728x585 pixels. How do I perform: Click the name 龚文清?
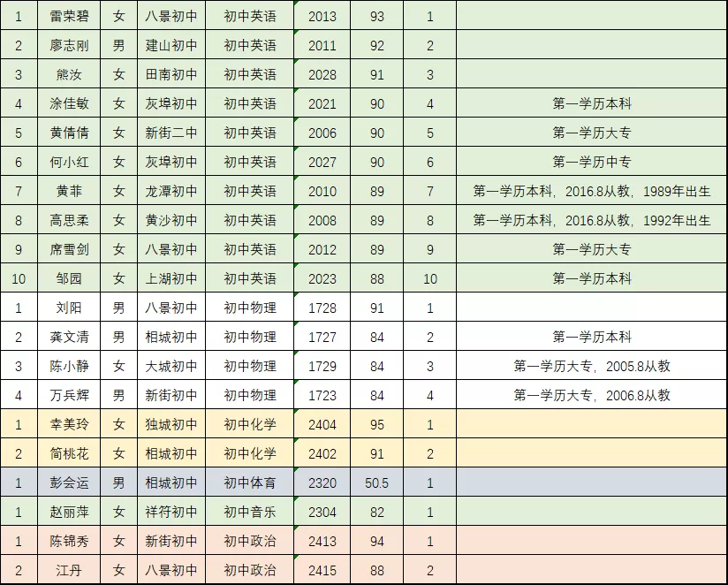[x=69, y=337]
